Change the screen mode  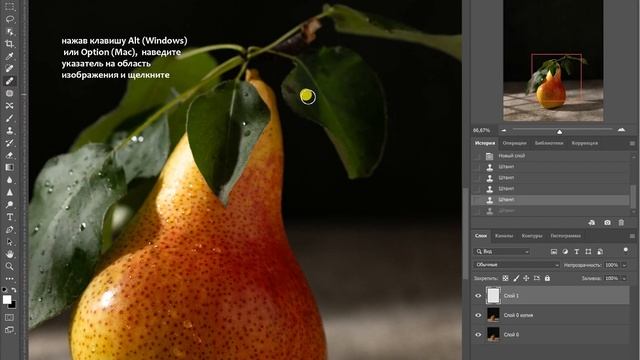[x=9, y=330]
